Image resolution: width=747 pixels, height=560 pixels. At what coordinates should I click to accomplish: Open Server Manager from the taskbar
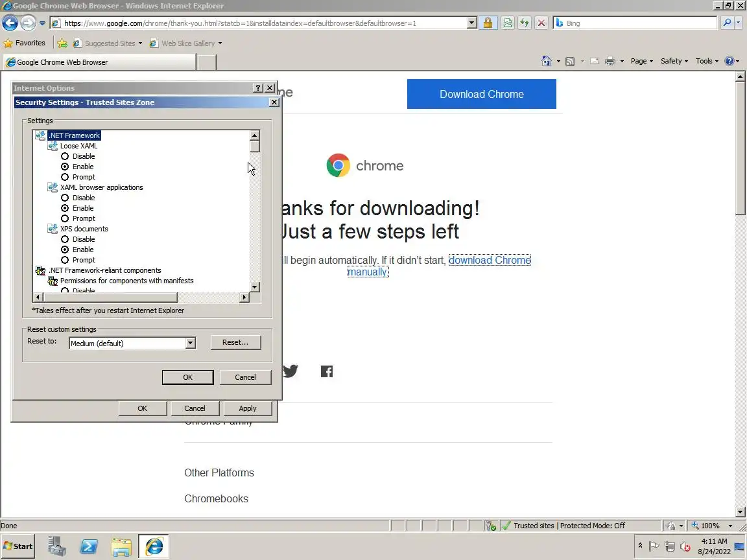point(56,546)
